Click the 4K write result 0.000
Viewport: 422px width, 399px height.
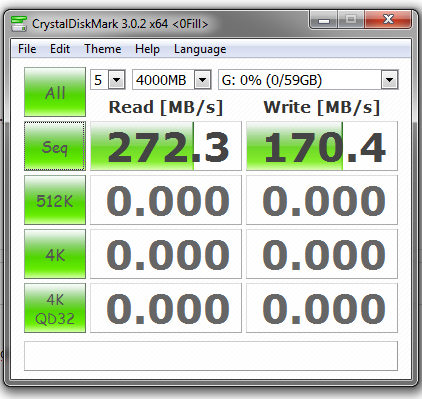[x=322, y=254]
